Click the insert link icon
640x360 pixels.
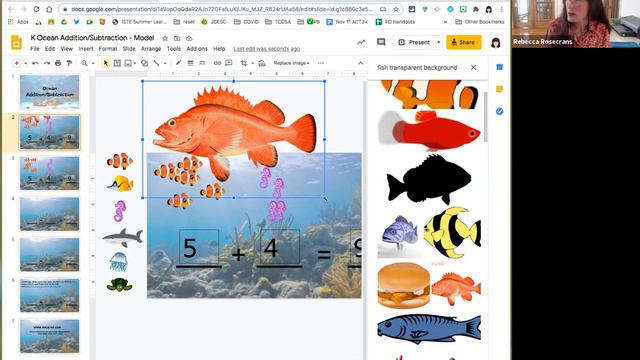[x=217, y=63]
